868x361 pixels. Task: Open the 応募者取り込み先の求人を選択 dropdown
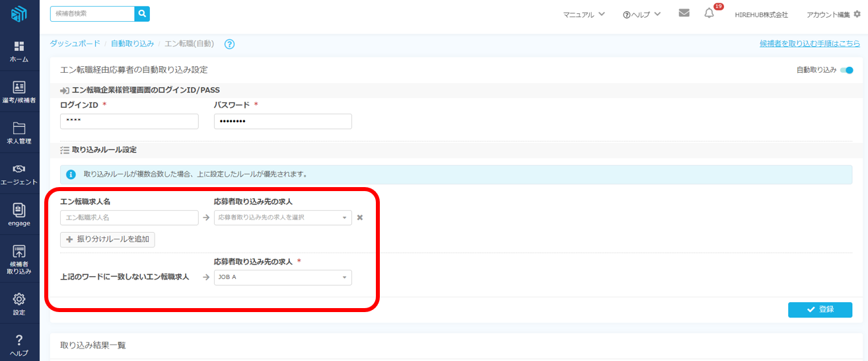(x=283, y=218)
